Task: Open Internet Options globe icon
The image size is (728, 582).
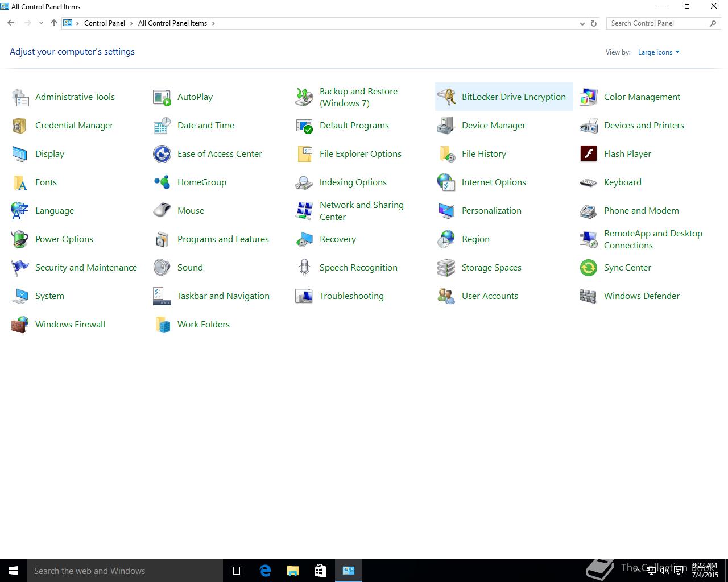Action: pos(446,182)
